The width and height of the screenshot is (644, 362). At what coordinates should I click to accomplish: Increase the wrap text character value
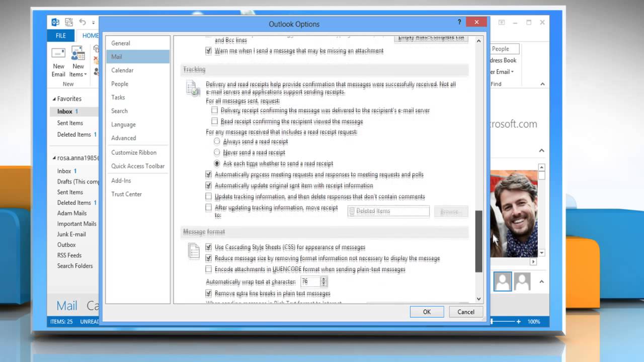[x=324, y=280]
